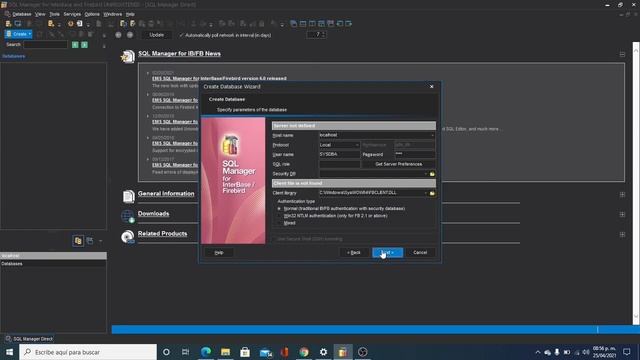Click the Create dropdown button

pyautogui.click(x=19, y=34)
